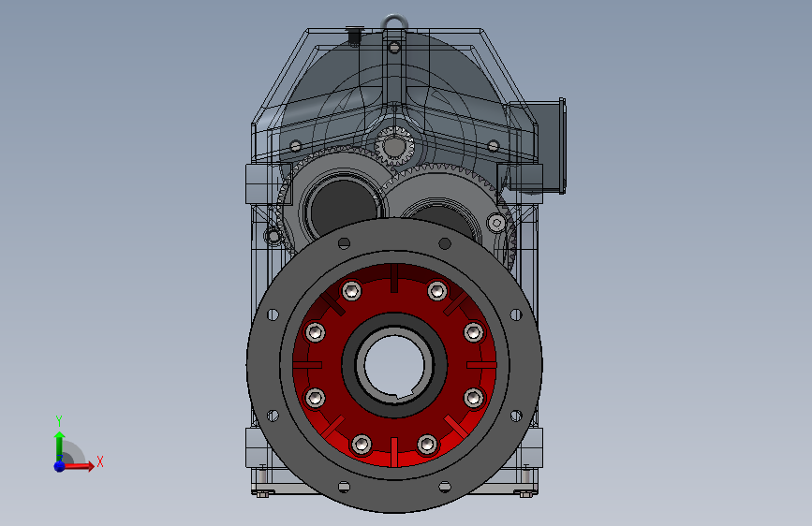Viewport: 812px width, 526px height.
Task: Select the drain plug on the housing's left side
Action: click(273, 236)
